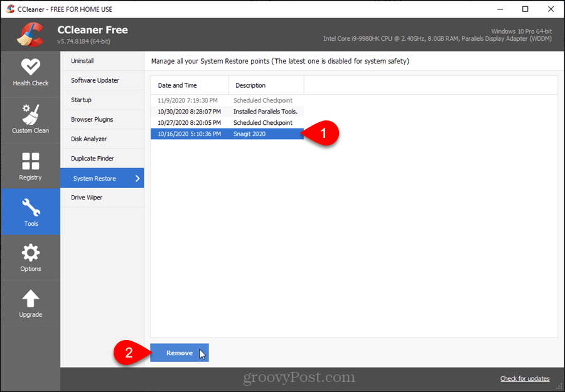The image size is (565, 392).
Task: Open the Options gear icon
Action: pyautogui.click(x=31, y=253)
